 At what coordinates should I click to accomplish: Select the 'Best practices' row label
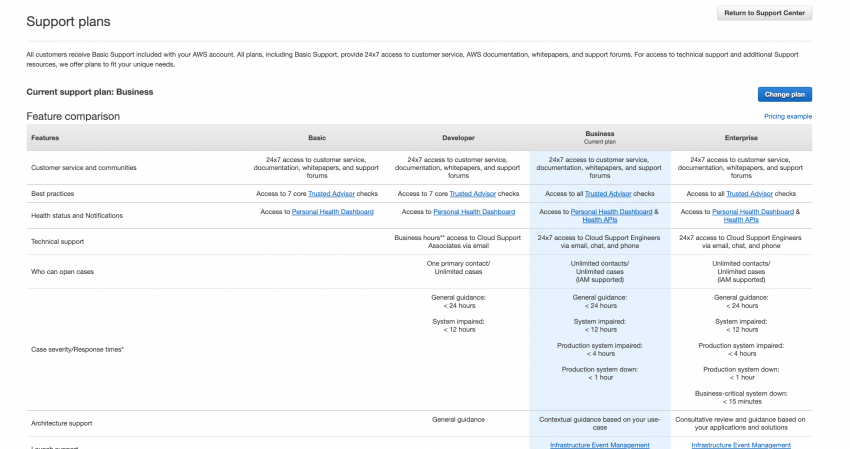[x=53, y=194]
